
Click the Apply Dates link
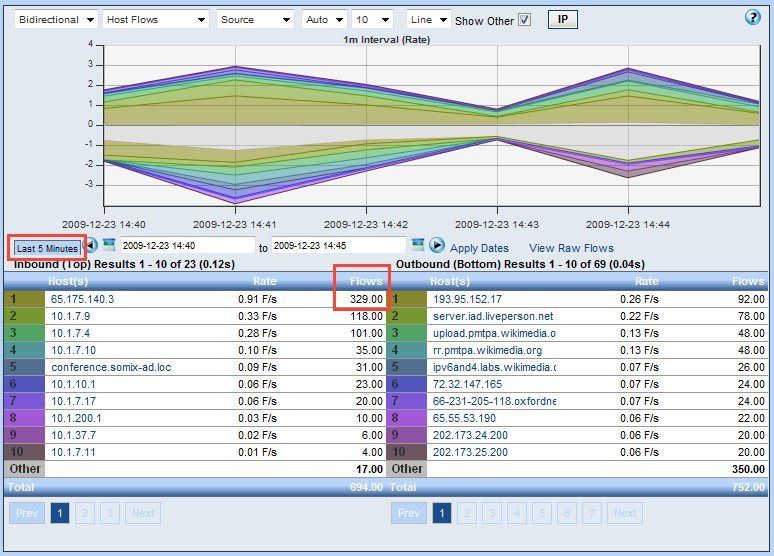pos(479,248)
